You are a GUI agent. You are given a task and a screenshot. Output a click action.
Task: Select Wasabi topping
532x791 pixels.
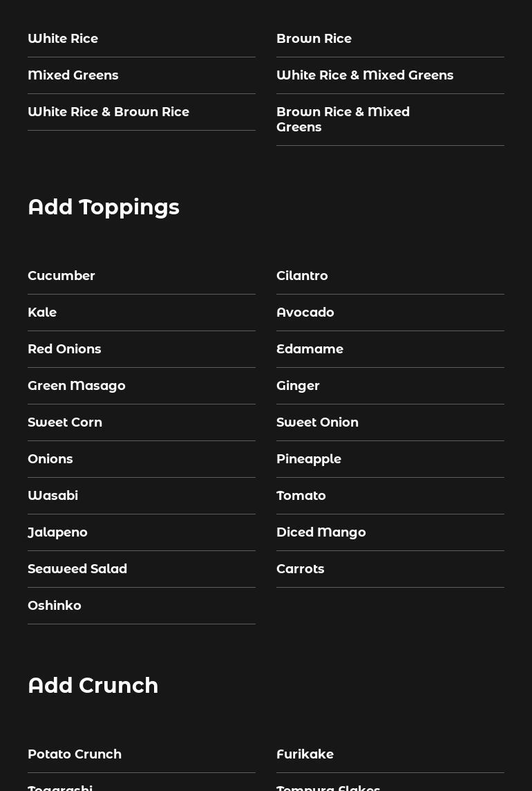[x=53, y=496]
